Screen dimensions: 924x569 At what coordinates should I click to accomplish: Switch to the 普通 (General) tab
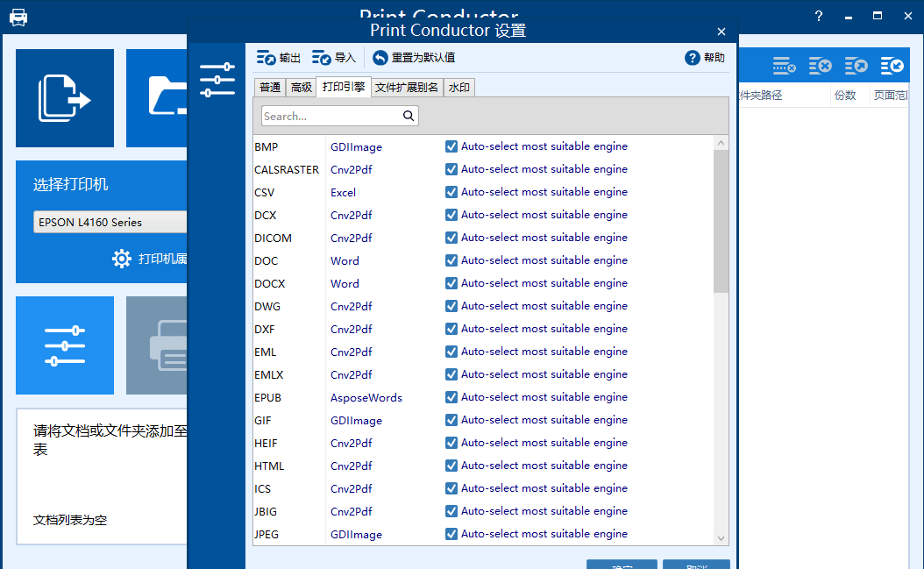point(270,88)
